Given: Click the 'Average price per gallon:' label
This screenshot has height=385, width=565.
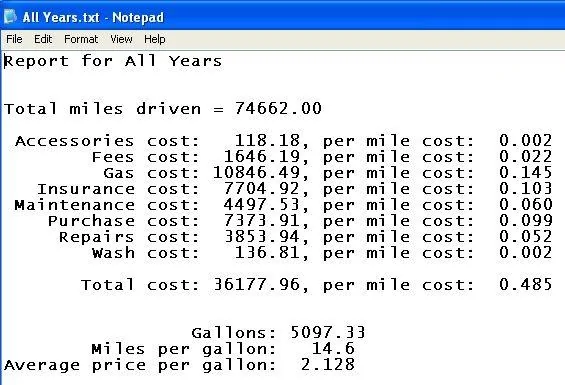Looking at the screenshot, I should (x=140, y=365).
